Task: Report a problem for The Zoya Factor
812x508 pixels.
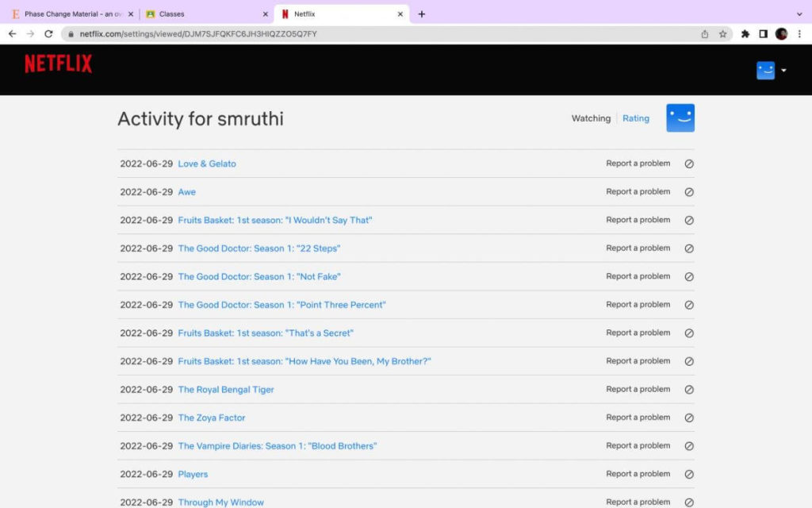Action: (638, 418)
